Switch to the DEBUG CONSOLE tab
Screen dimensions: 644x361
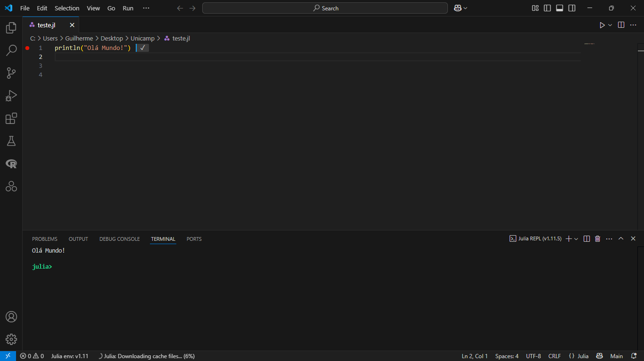pos(119,239)
